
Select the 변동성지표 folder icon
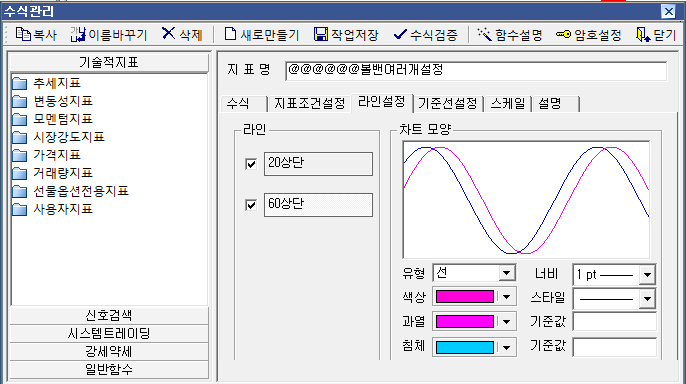20,101
